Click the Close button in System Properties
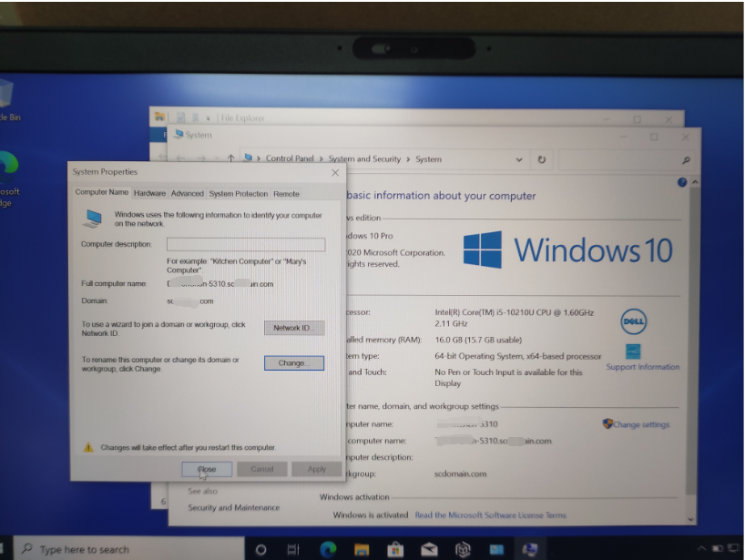The width and height of the screenshot is (745, 560). tap(207, 469)
